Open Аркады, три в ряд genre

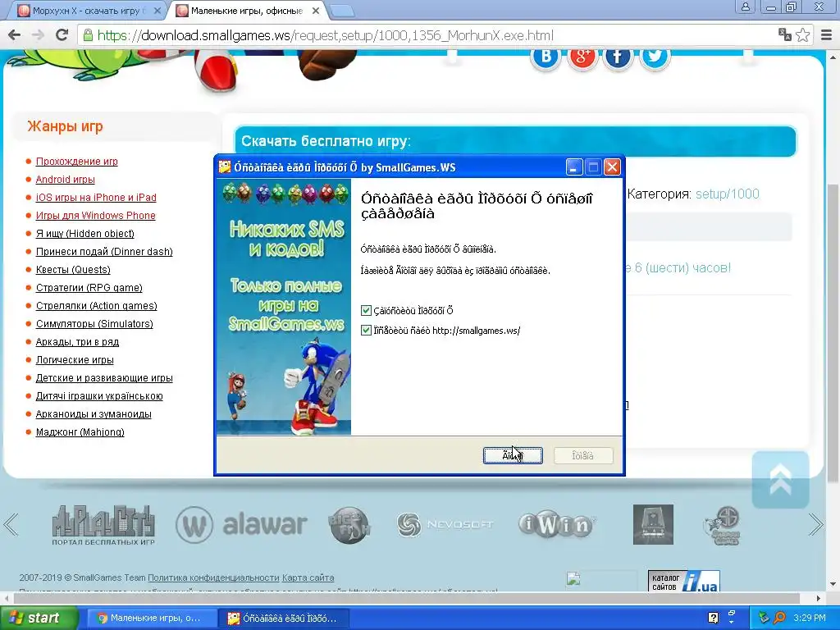pyautogui.click(x=77, y=342)
